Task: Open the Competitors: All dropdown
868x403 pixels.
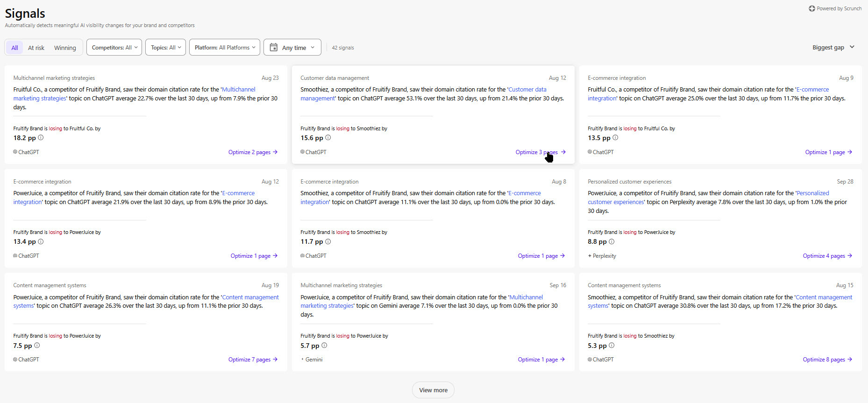Action: click(x=114, y=47)
